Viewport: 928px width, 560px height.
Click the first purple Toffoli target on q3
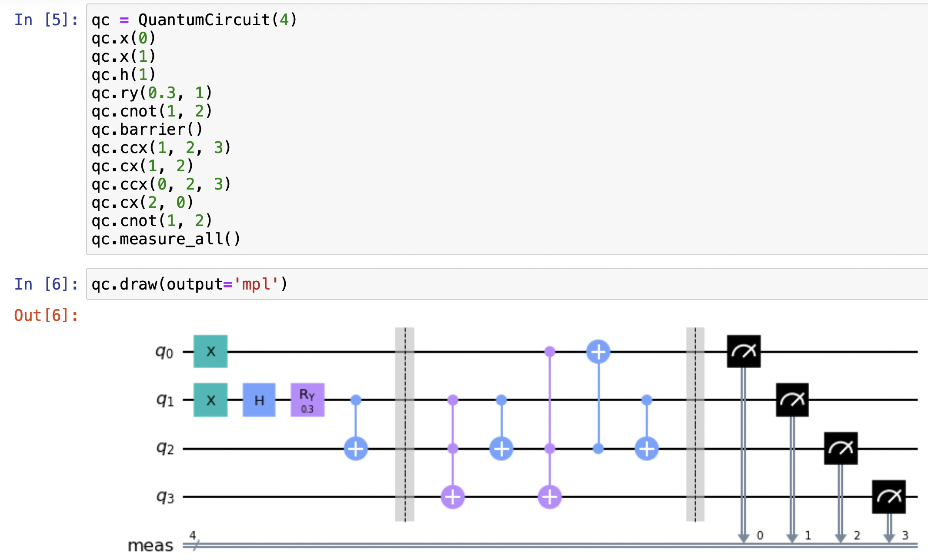[453, 497]
